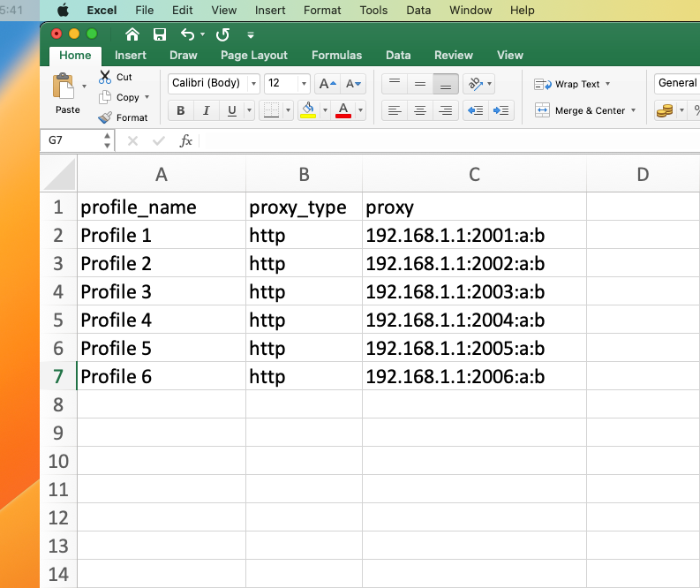The image size is (700, 588).
Task: Open Merge & Center options arrow
Action: point(633,110)
